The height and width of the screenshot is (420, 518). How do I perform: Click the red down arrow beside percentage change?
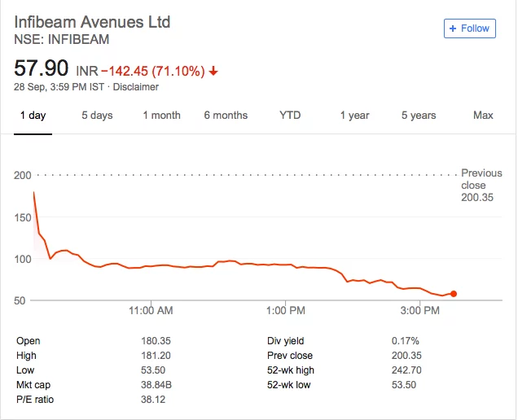(213, 71)
